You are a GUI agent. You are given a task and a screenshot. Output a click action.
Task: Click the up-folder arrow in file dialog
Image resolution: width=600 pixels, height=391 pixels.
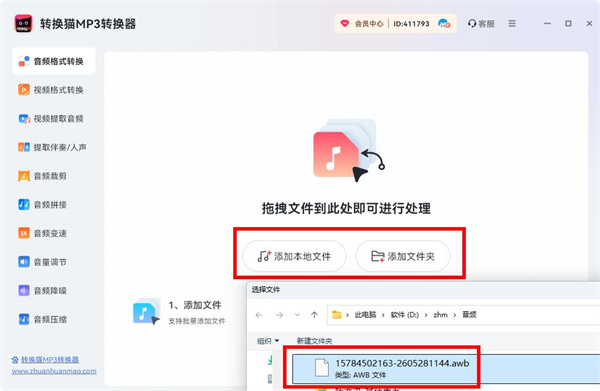coord(314,315)
